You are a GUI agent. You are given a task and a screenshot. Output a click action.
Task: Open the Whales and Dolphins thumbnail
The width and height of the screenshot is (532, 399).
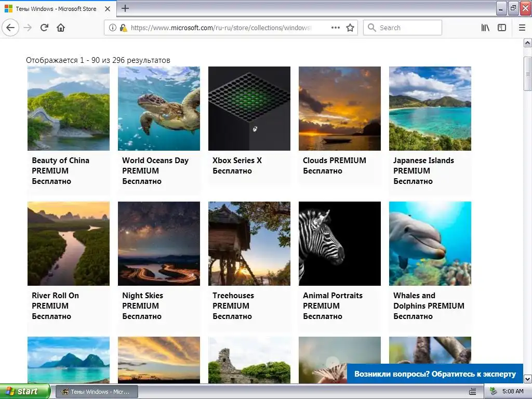point(430,244)
